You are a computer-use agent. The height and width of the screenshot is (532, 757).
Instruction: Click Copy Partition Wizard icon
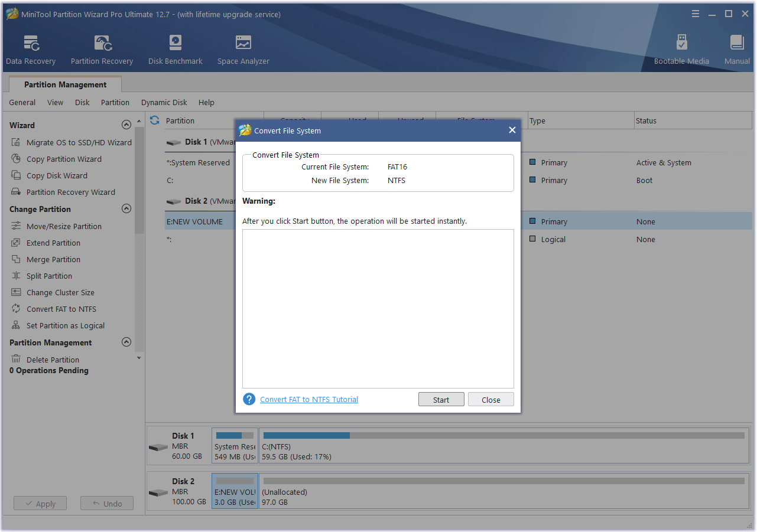coord(16,159)
